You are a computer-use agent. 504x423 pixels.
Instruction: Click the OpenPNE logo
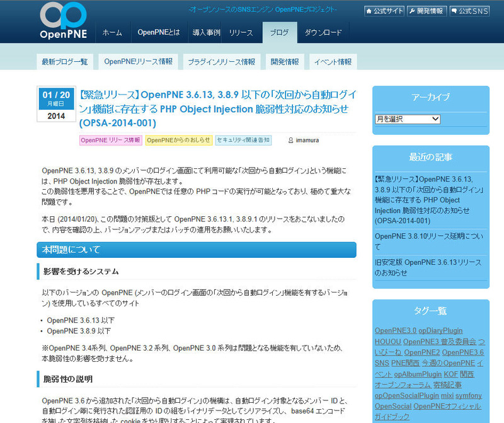coord(63,20)
